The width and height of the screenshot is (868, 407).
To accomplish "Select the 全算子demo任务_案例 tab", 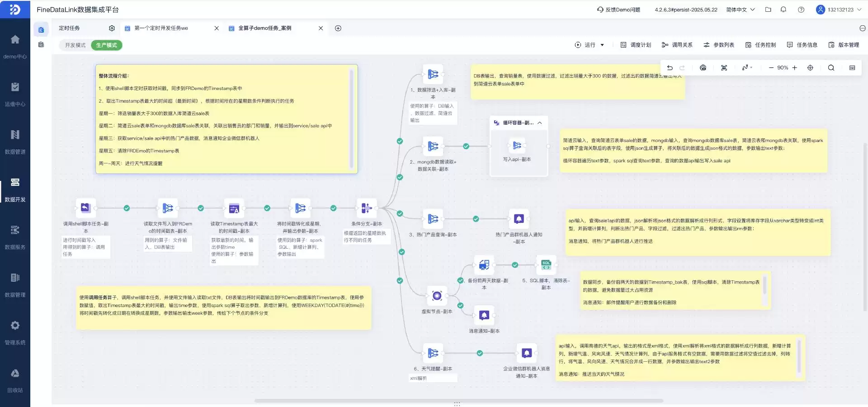I will click(265, 28).
